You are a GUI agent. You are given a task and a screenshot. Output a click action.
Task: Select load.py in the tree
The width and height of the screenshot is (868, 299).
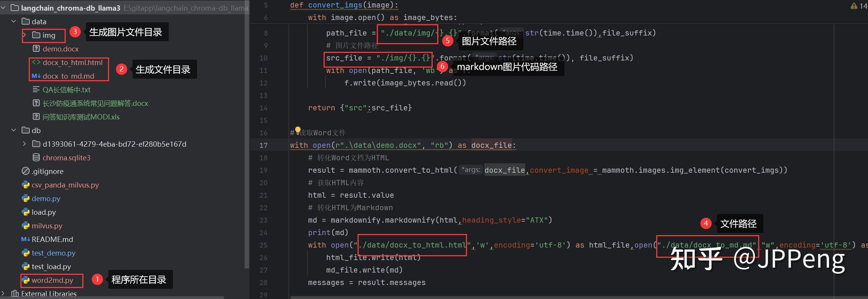click(x=44, y=212)
